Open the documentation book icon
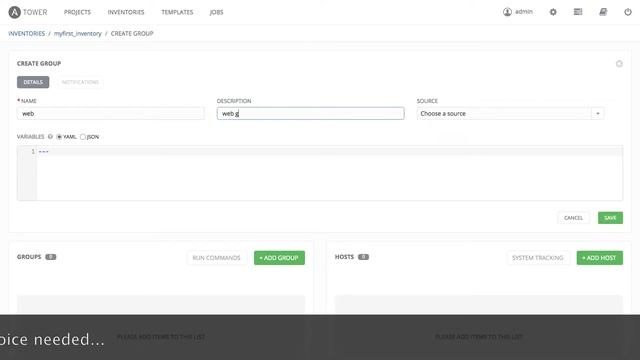This screenshot has width=640, height=360. 603,12
